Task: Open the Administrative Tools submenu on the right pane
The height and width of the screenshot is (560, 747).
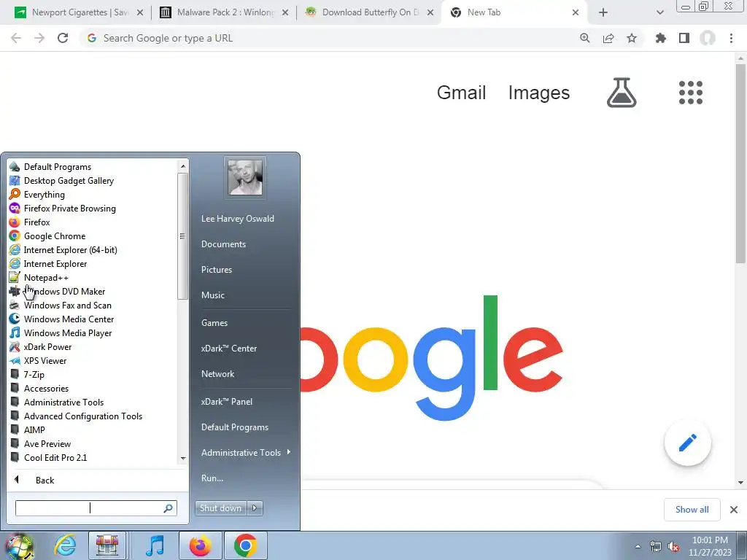Action: (x=245, y=452)
